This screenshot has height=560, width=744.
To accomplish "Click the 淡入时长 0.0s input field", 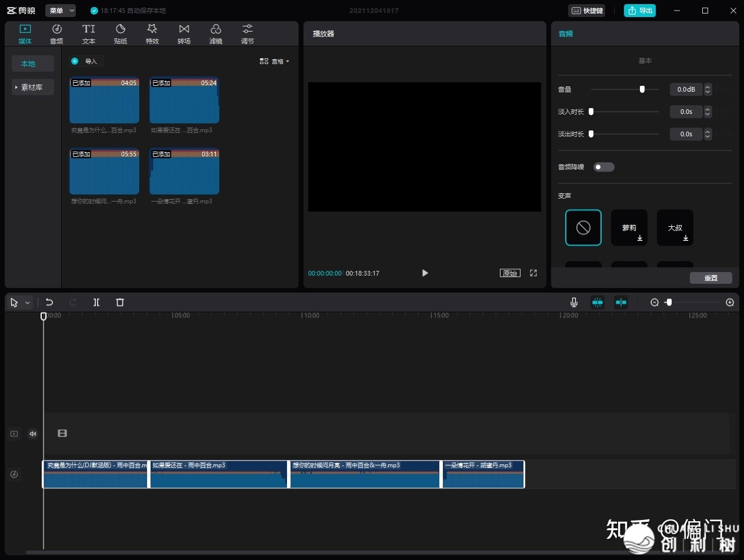I will coord(686,112).
